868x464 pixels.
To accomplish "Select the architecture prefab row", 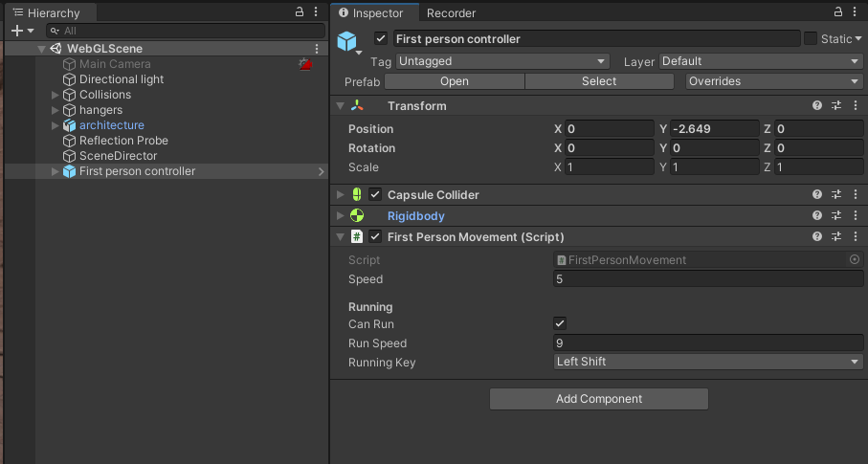I will [x=111, y=125].
